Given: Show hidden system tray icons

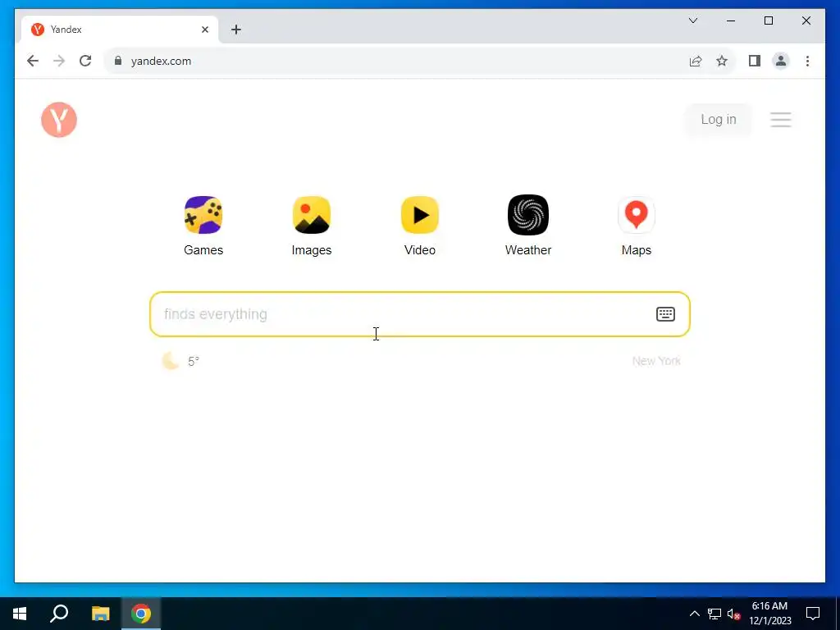Looking at the screenshot, I should coord(694,614).
